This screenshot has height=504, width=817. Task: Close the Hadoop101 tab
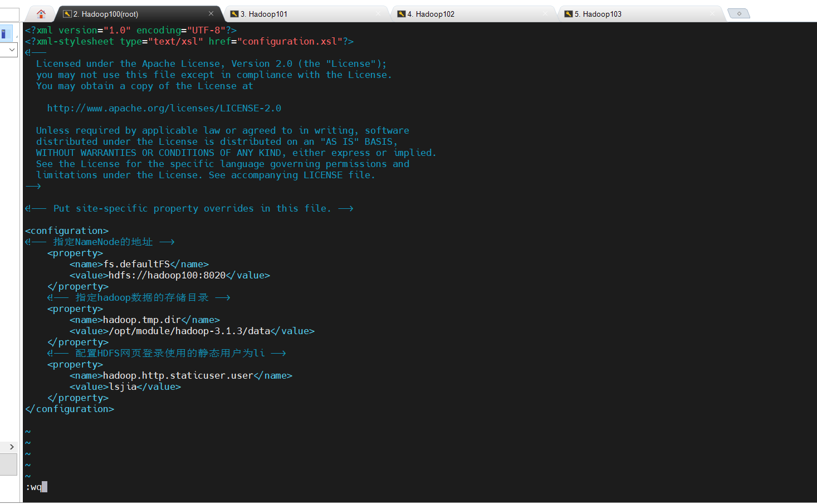(x=378, y=13)
